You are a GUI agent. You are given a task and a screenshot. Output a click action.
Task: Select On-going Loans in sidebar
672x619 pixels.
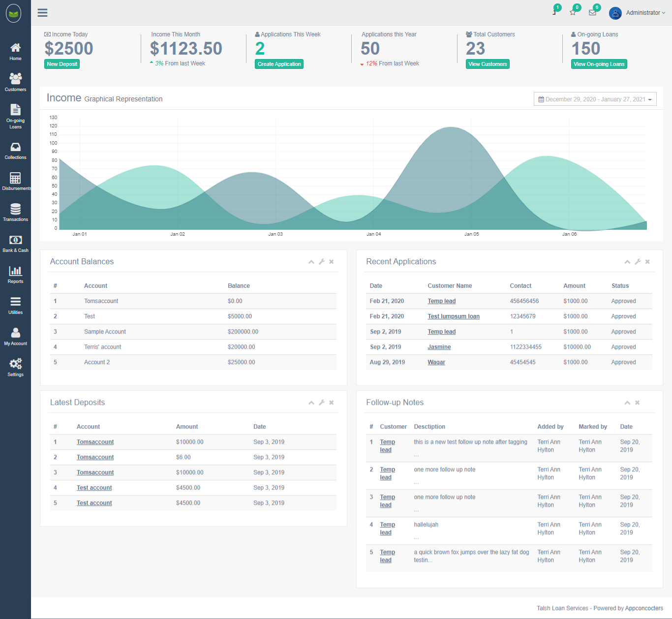coord(15,116)
